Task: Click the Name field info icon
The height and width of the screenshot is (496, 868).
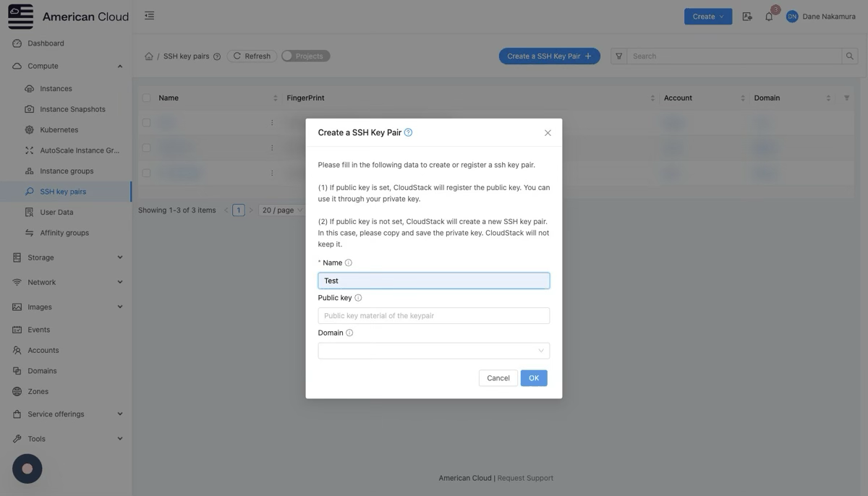Action: [x=349, y=263]
